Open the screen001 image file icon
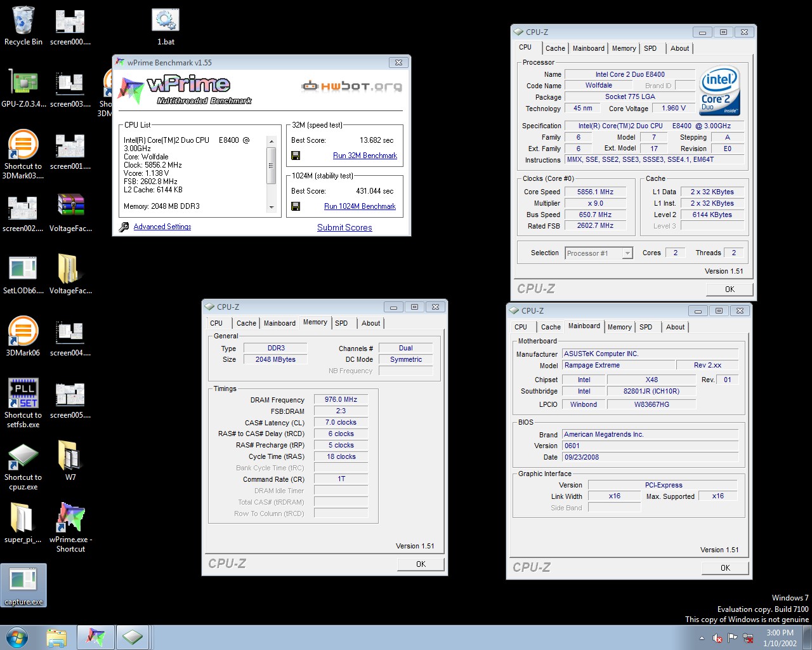The image size is (812, 650). (70, 150)
